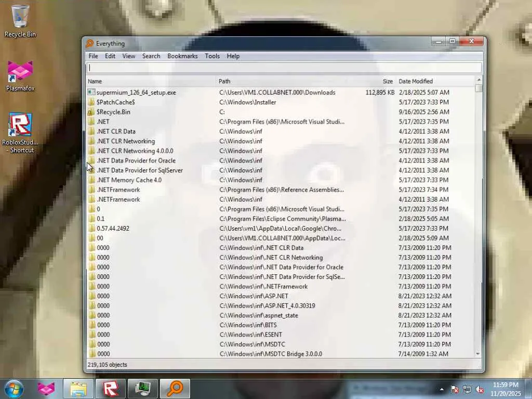Screen dimensions: 532x399
Task: Open the Recycle Bin desktop icon
Action: pyautogui.click(x=20, y=21)
